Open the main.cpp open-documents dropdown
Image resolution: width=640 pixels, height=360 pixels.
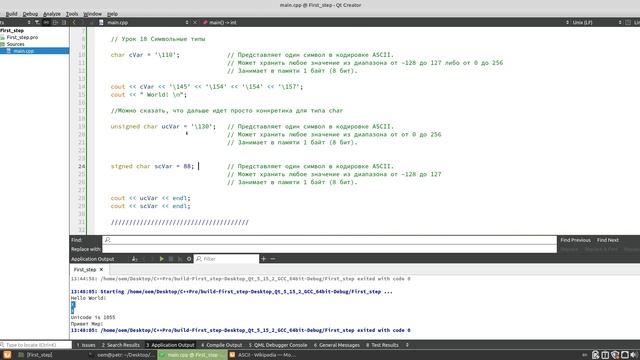tap(144, 22)
